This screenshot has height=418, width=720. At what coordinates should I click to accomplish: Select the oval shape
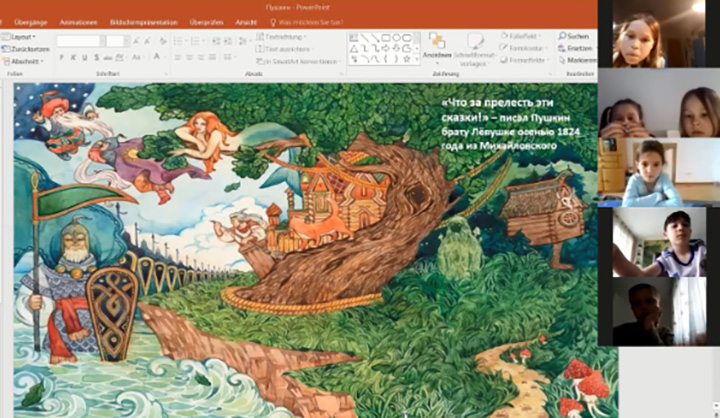click(x=396, y=38)
